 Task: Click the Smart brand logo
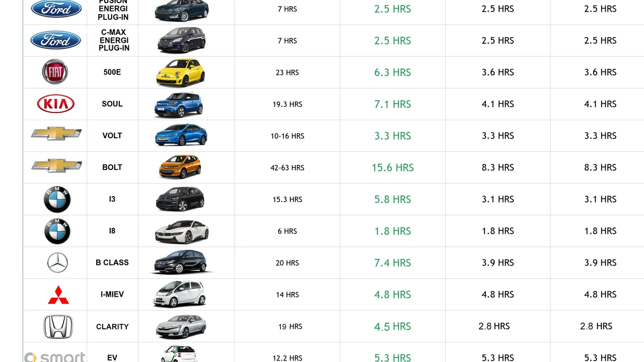pos(54,357)
